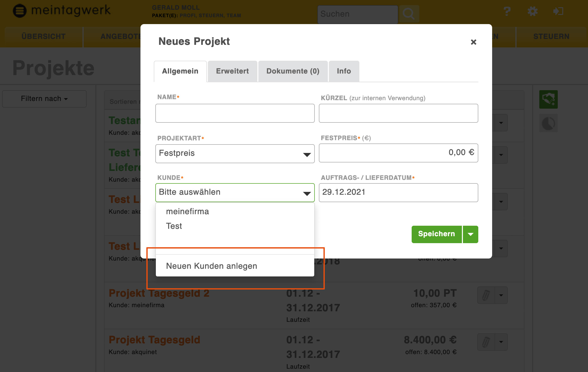Open the Dokumente (0) tab
This screenshot has width=588, height=372.
pyautogui.click(x=293, y=71)
